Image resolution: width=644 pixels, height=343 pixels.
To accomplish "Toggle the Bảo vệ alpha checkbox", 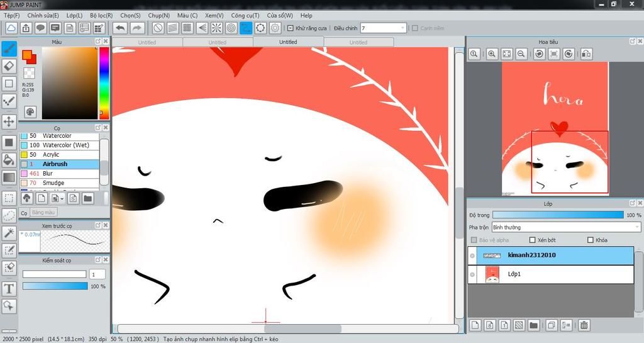I will 474,240.
